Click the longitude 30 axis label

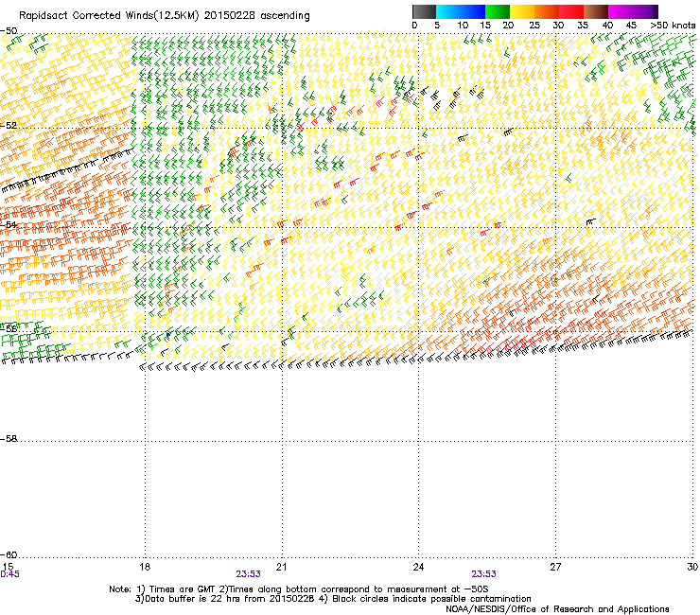click(692, 567)
